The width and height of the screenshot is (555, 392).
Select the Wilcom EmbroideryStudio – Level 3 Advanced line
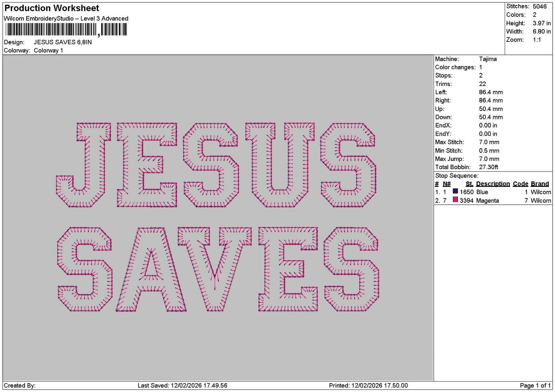(66, 18)
